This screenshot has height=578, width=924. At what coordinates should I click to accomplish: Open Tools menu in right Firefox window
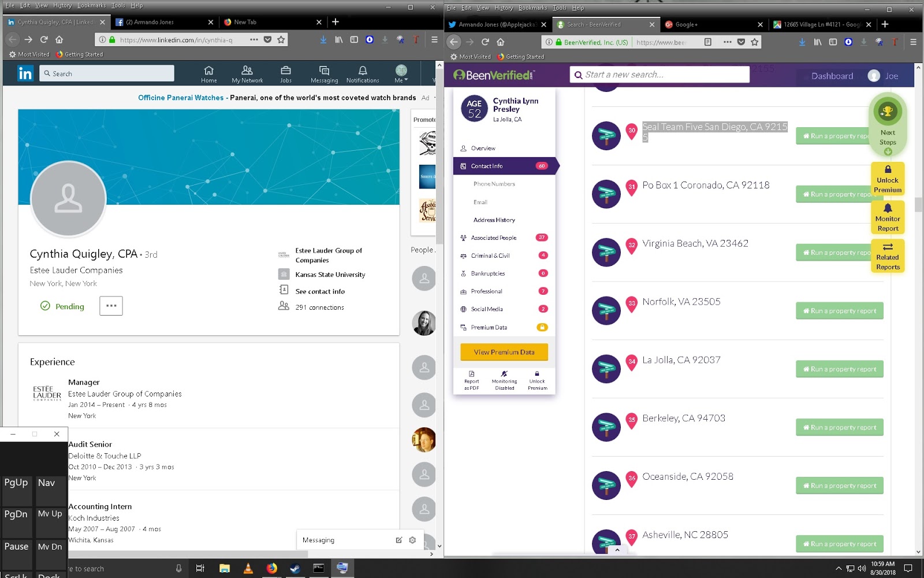tap(559, 8)
